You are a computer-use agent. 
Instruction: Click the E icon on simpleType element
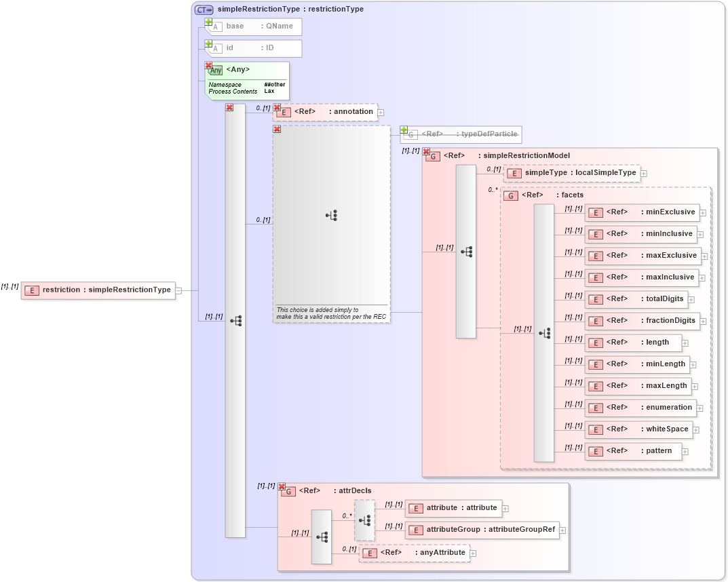[514, 173]
